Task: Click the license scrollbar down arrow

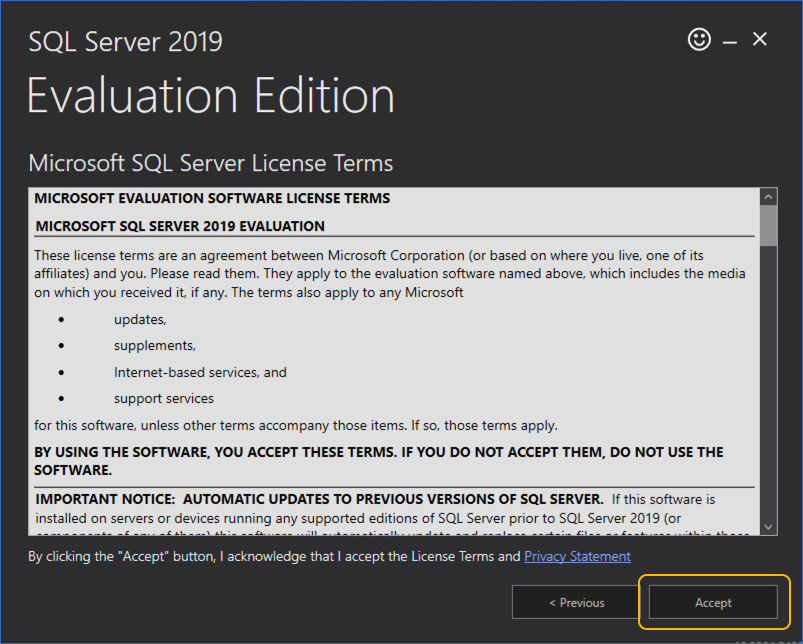Action: coord(768,526)
